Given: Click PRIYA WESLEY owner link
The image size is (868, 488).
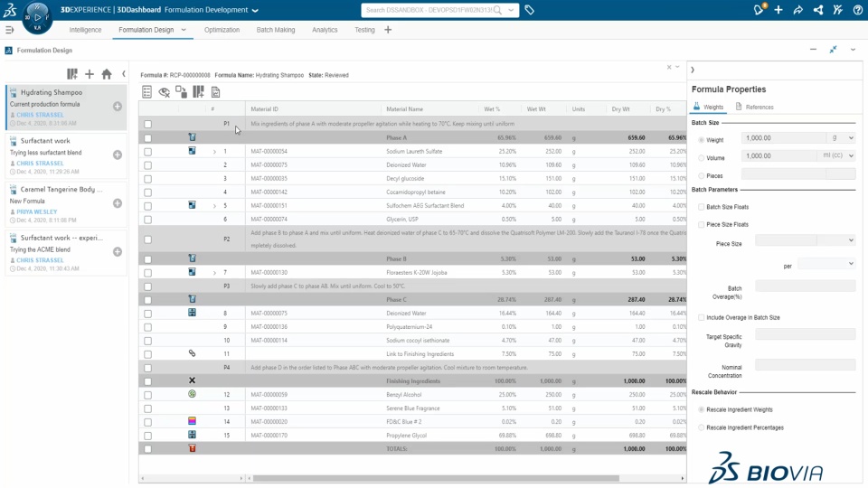Looking at the screenshot, I should pyautogui.click(x=36, y=211).
